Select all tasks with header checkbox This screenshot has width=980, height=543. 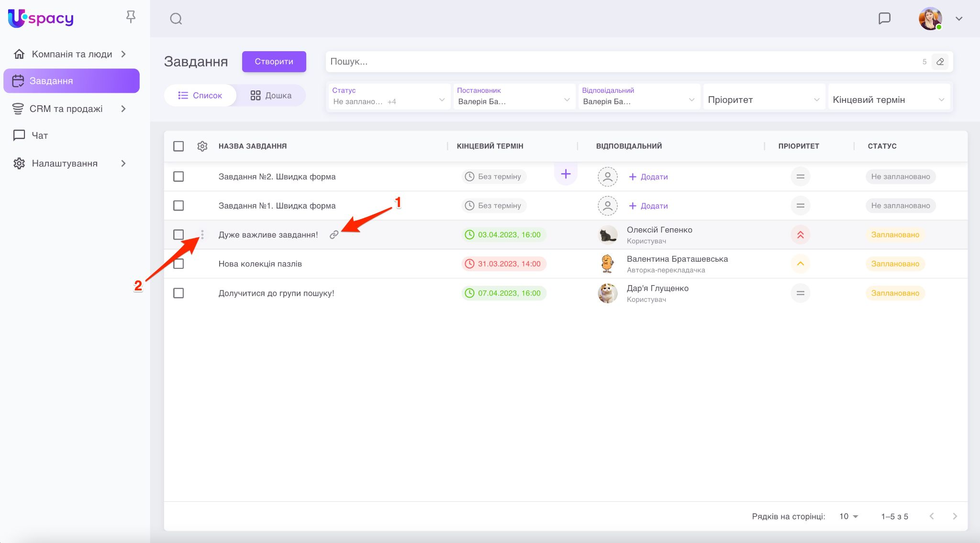click(x=178, y=146)
